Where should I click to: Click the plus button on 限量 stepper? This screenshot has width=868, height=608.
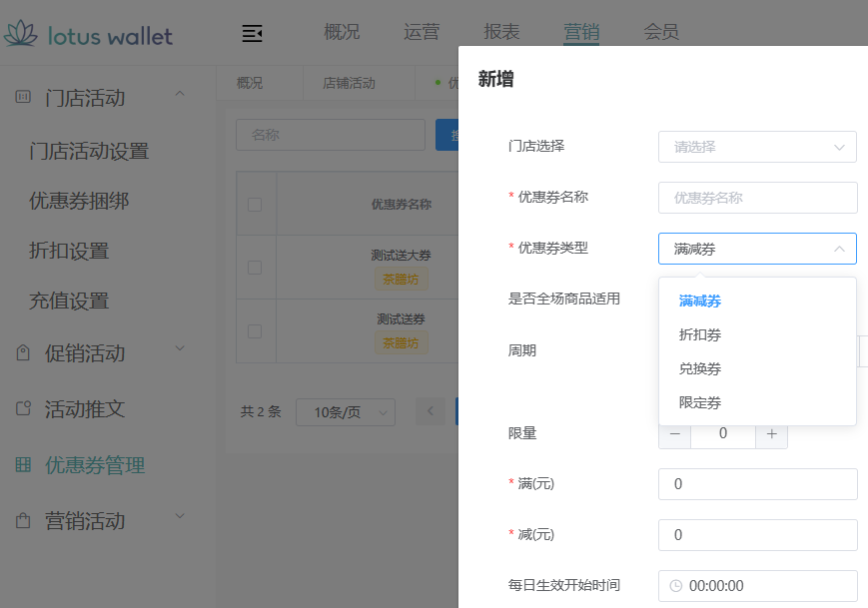771,433
